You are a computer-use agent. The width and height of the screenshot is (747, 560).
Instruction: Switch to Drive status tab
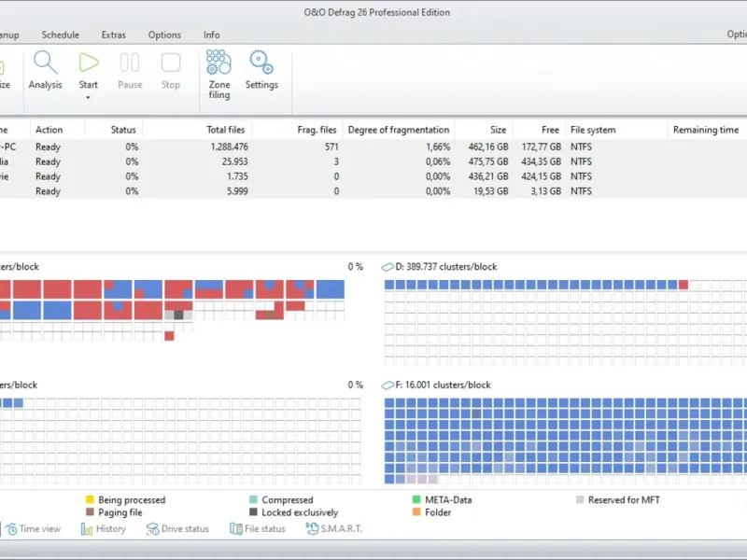(x=177, y=528)
